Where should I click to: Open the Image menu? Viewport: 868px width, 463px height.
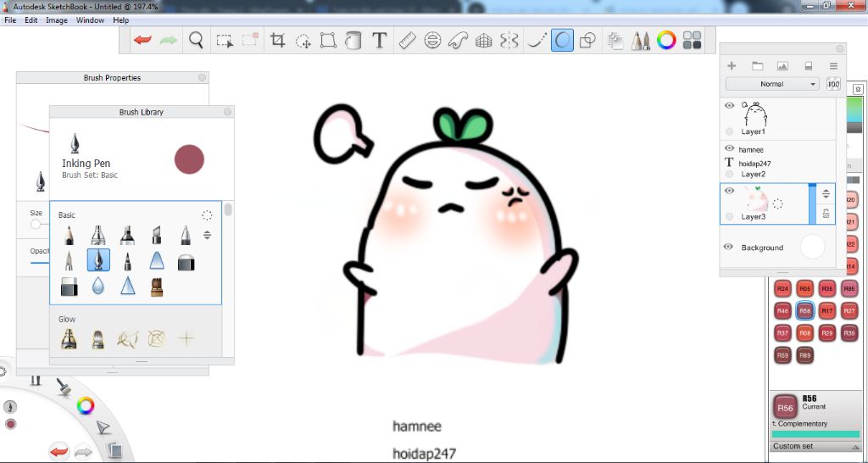[x=57, y=20]
